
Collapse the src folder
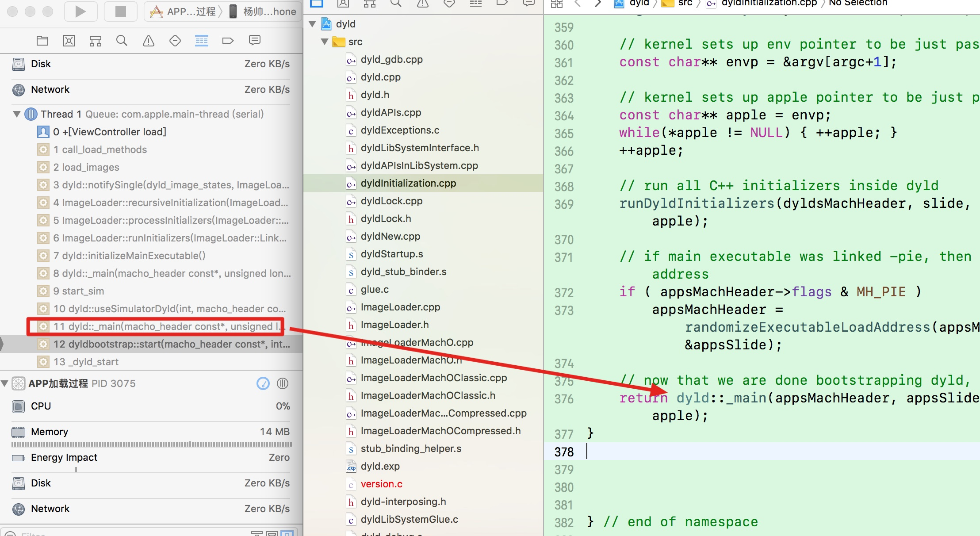pyautogui.click(x=325, y=42)
